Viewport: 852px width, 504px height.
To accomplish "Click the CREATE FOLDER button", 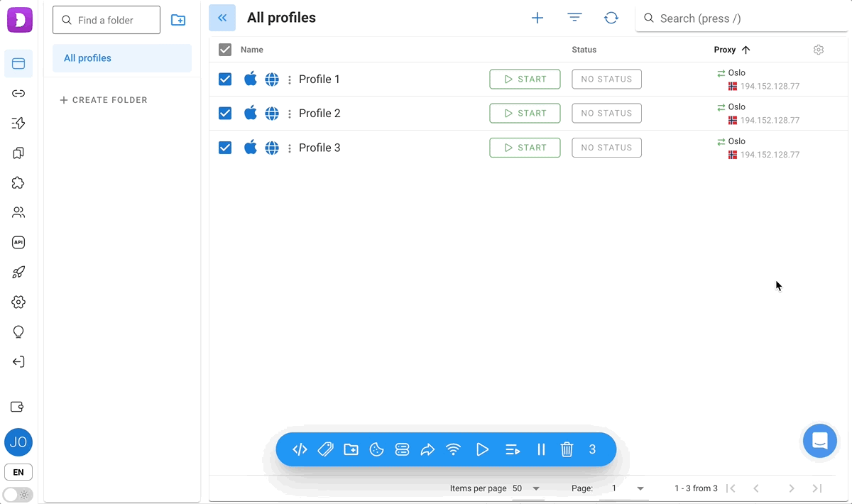I will pos(104,100).
